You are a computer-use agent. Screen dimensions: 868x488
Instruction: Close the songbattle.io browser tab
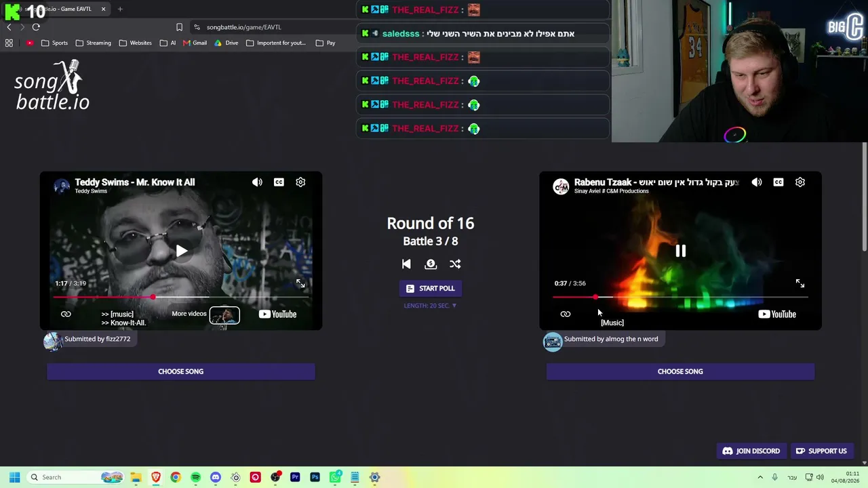click(103, 9)
